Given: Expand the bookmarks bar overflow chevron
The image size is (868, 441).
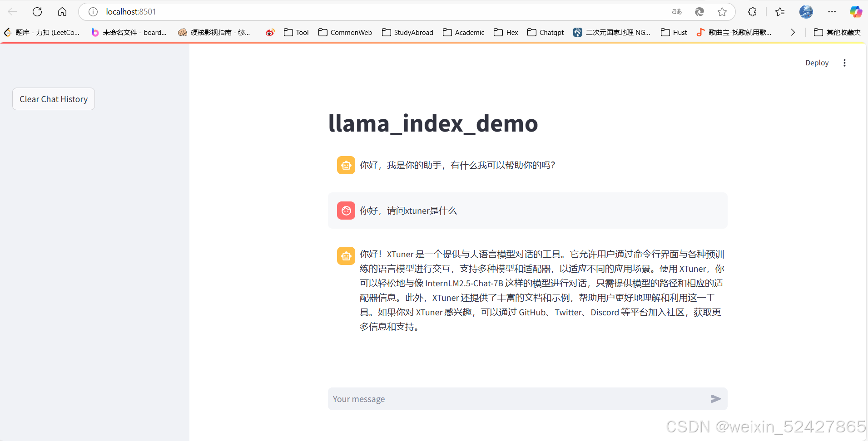Looking at the screenshot, I should [x=793, y=32].
